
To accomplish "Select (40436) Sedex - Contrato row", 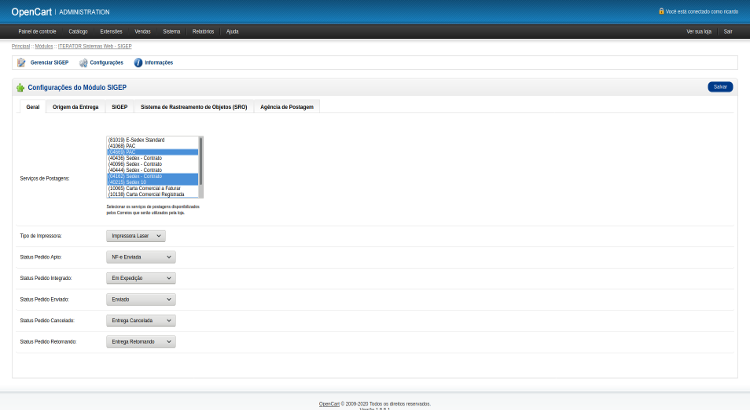I will (x=153, y=158).
